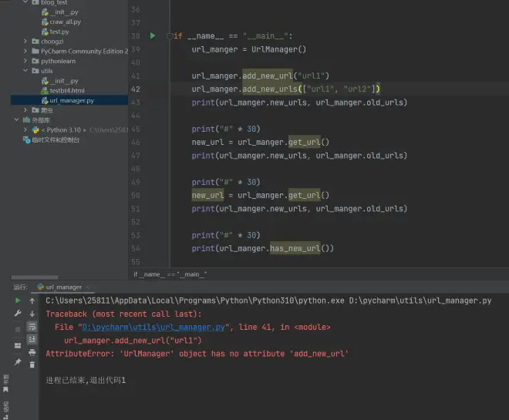The image size is (509, 420).
Task: Open craw_all.py from blog_test folder
Action: (x=65, y=22)
